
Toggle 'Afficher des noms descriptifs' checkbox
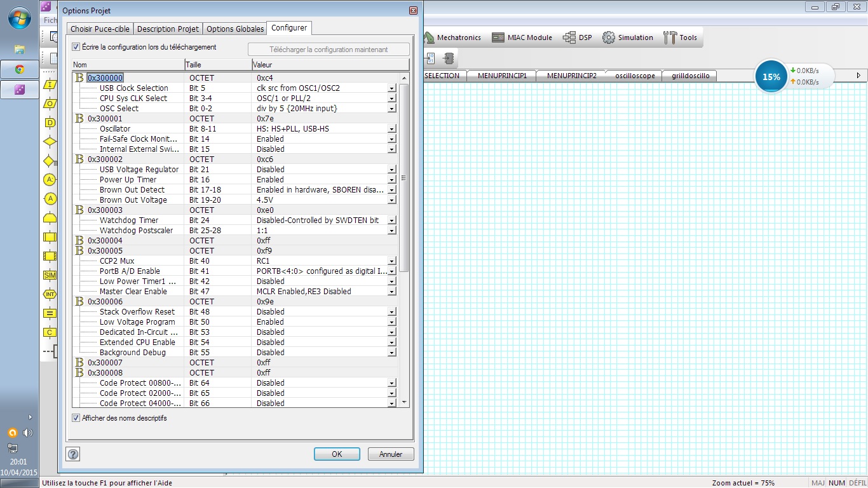coord(76,418)
